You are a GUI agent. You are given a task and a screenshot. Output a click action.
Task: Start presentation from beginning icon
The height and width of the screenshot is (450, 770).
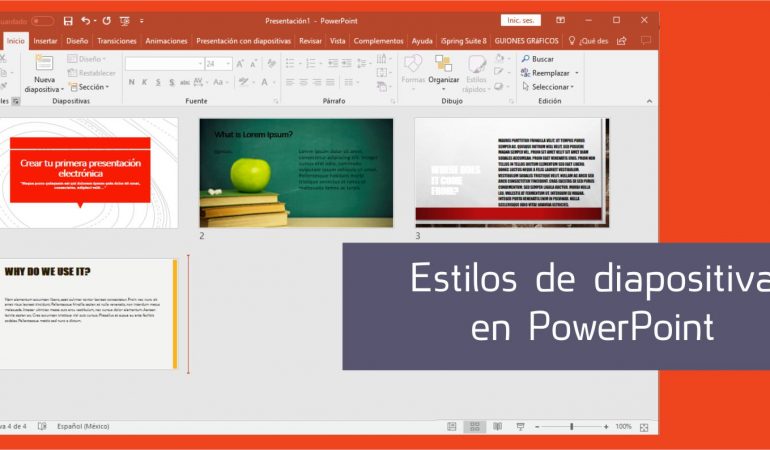(125, 21)
